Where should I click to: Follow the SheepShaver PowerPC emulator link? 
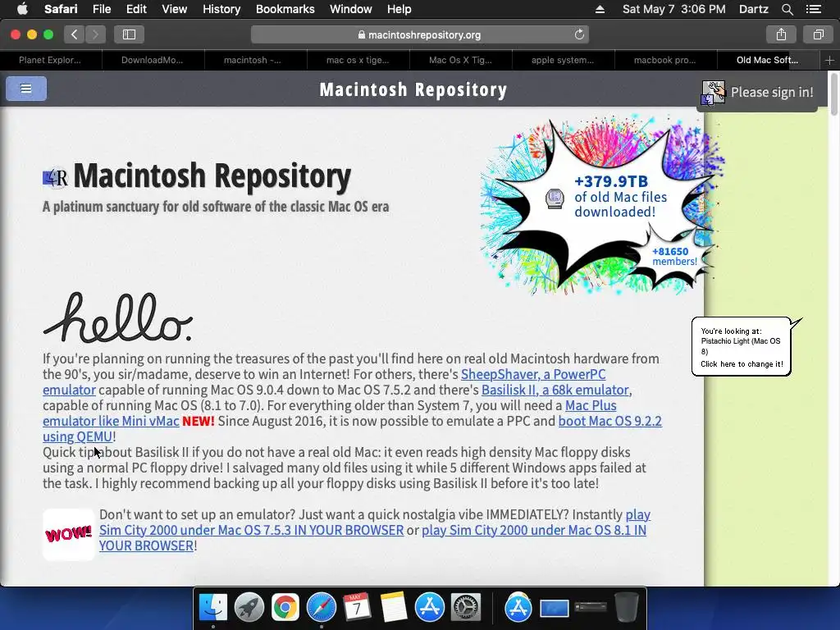533,374
